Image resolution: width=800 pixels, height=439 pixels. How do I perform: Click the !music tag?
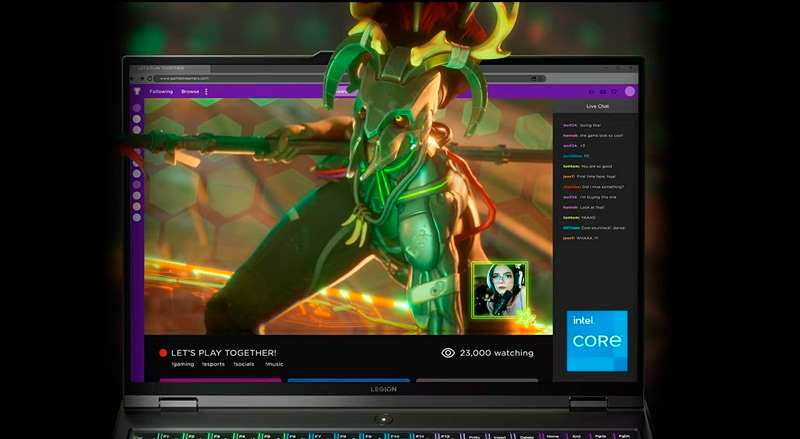point(274,364)
